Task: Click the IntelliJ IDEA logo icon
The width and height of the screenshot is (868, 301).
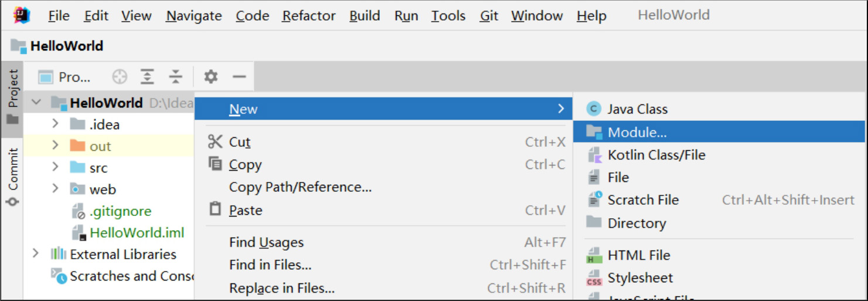Action: tap(22, 15)
